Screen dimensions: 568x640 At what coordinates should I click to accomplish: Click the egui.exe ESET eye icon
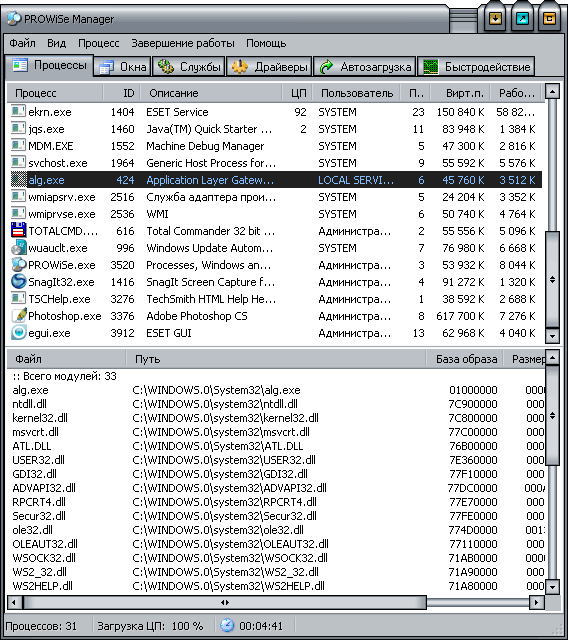18,333
